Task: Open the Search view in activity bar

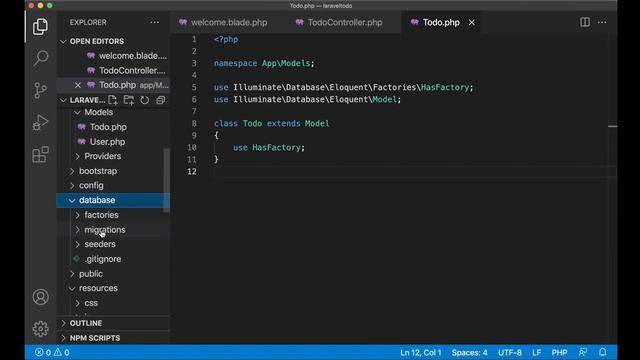Action: pos(40,58)
